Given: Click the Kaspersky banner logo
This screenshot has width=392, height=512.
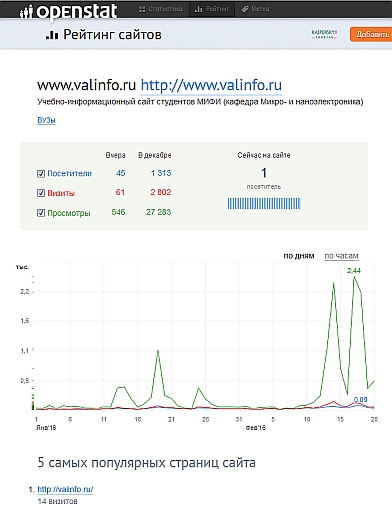Looking at the screenshot, I should 324,34.
